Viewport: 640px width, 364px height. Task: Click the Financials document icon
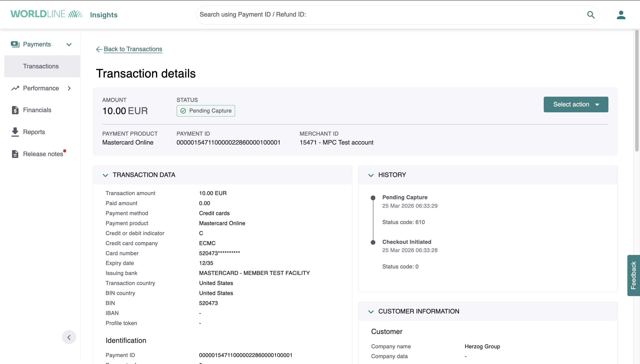pos(15,110)
